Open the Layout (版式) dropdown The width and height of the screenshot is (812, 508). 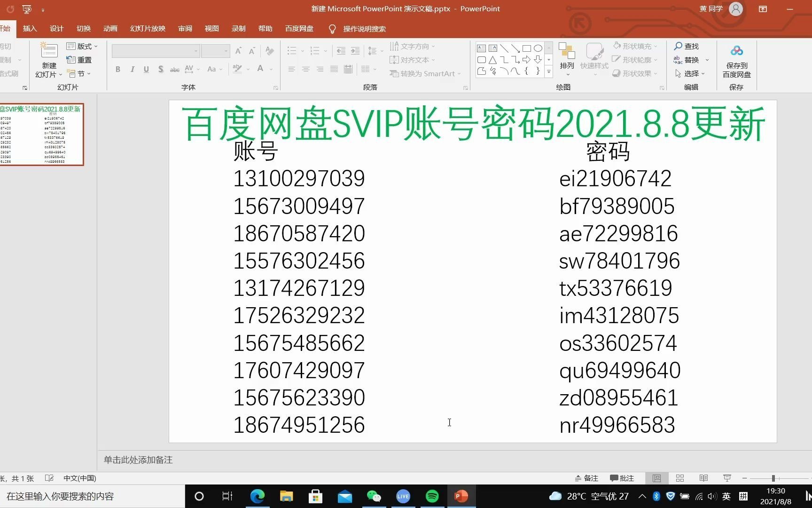click(x=82, y=46)
